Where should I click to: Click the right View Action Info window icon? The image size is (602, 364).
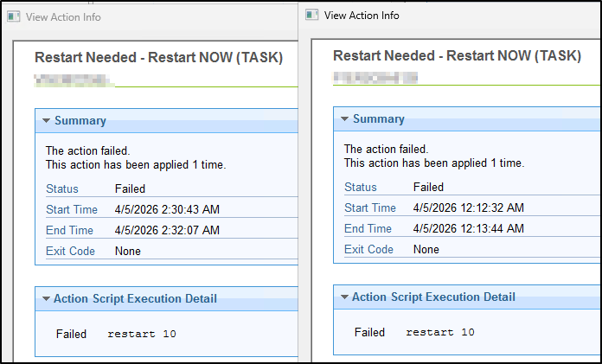(311, 15)
